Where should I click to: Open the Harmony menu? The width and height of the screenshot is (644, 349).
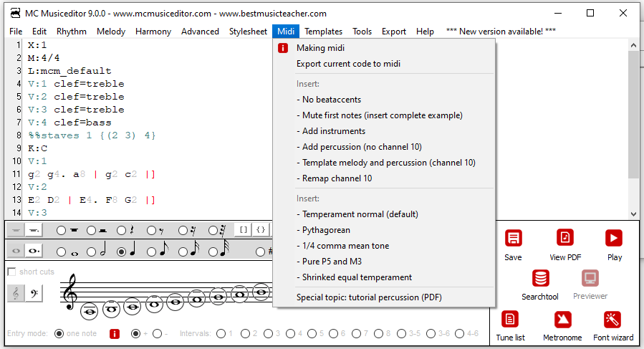click(153, 32)
